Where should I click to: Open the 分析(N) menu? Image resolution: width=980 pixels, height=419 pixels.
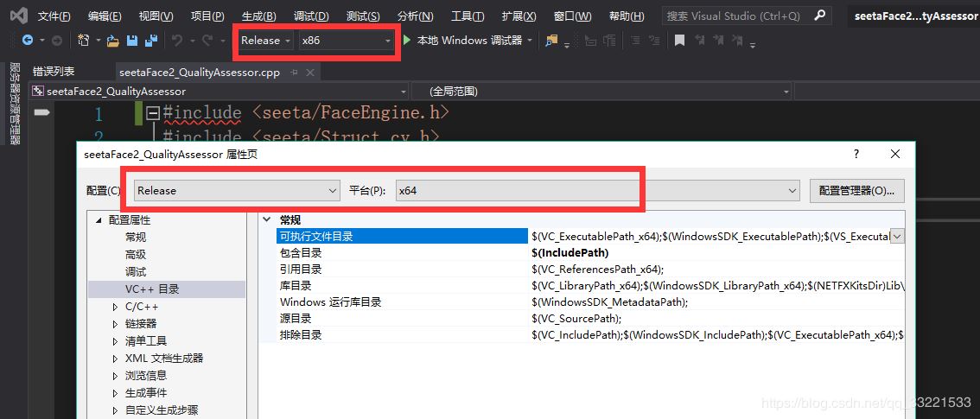pyautogui.click(x=415, y=16)
